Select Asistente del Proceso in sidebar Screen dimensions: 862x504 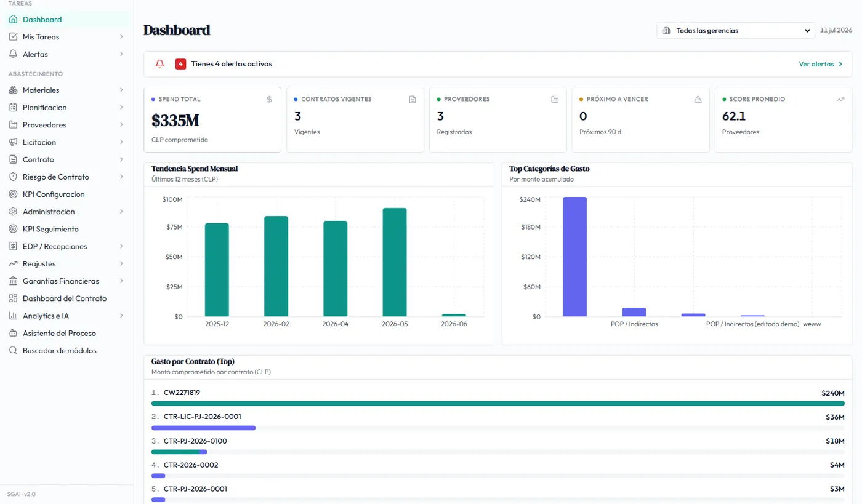tap(66, 333)
